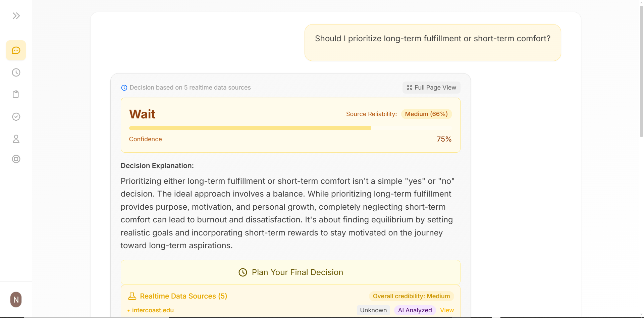Screen dimensions: 644x318
Task: Open the intercoast.edu source link
Action: [x=153, y=310]
